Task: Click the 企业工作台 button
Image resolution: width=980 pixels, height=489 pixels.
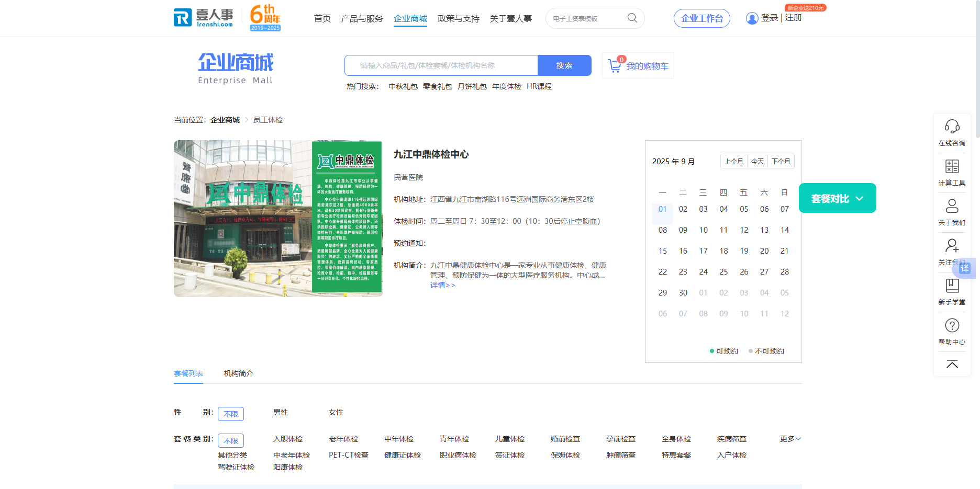Action: 702,18
